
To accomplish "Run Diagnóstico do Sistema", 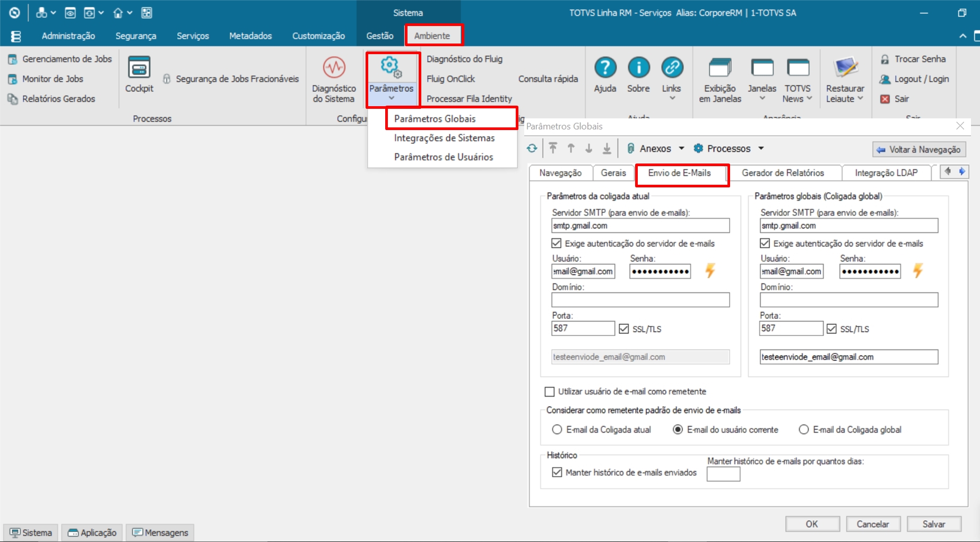I will pyautogui.click(x=334, y=79).
